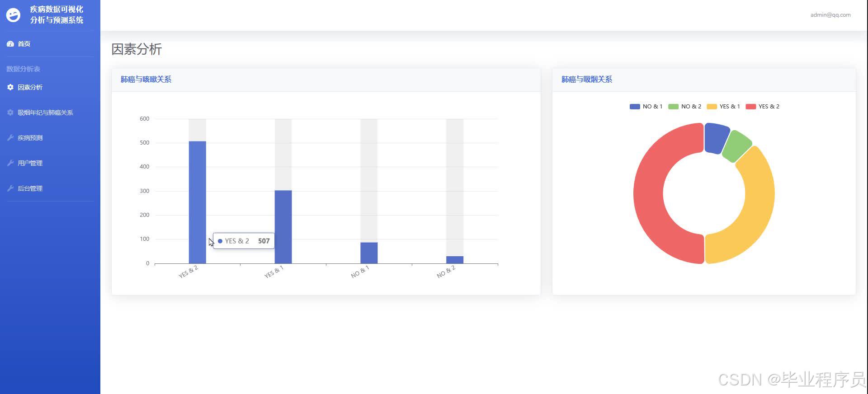Open the admin@qq.com user menu

[x=830, y=15]
